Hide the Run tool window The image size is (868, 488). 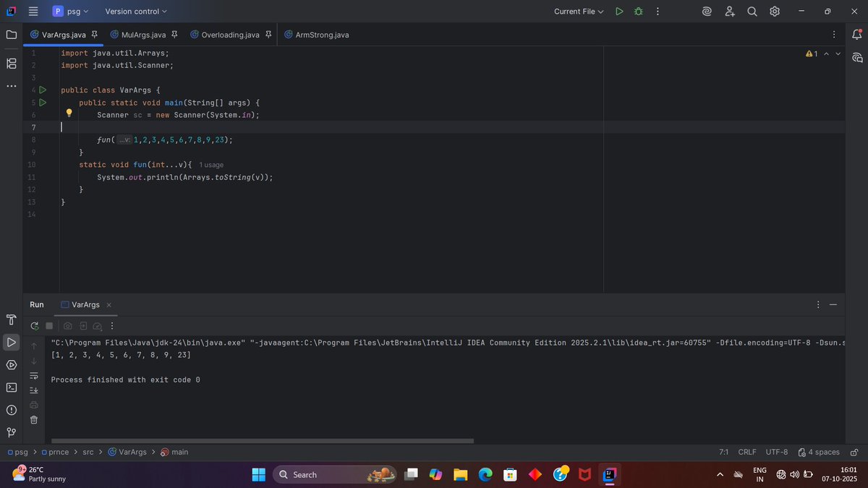click(x=833, y=304)
